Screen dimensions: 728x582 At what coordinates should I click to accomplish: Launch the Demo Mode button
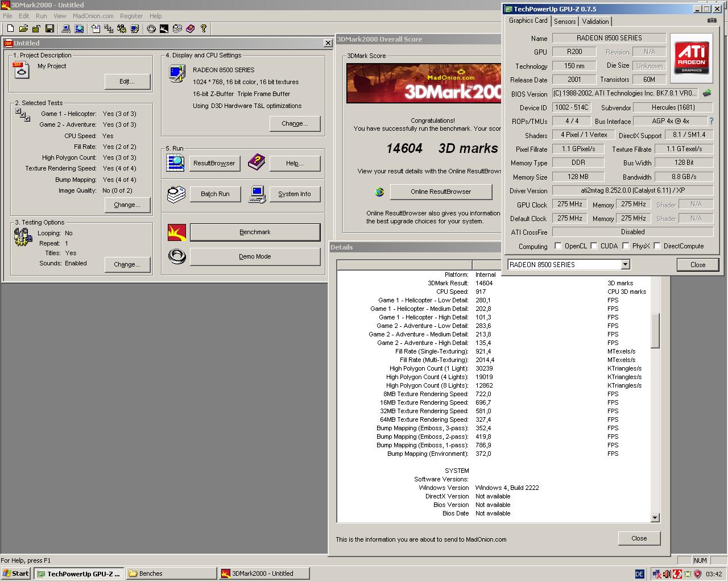coord(255,256)
